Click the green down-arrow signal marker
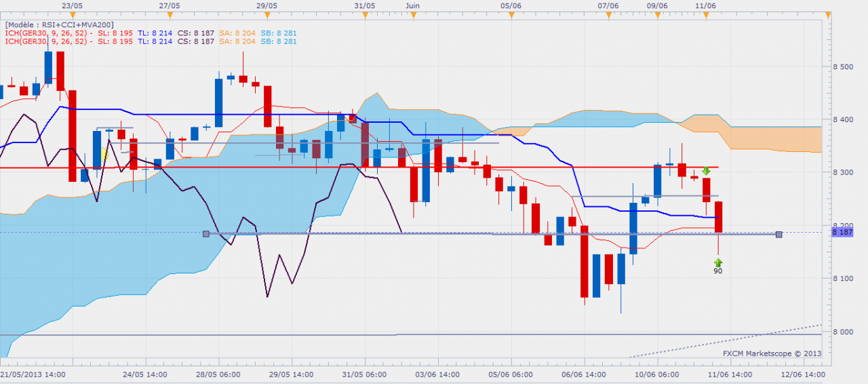The height and width of the screenshot is (384, 868). click(x=706, y=171)
